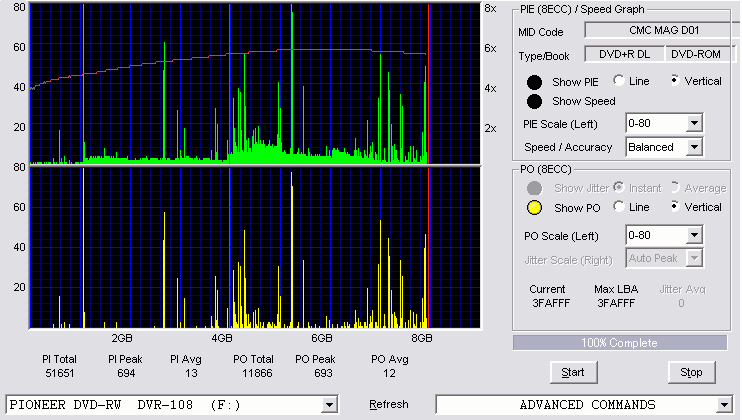Click the 8GB axis label
Image resolution: width=742 pixels, height=420 pixels.
(x=422, y=338)
